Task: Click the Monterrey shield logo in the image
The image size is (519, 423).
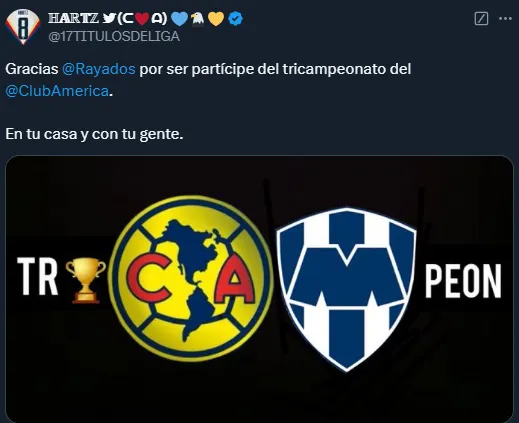Action: coord(346,289)
